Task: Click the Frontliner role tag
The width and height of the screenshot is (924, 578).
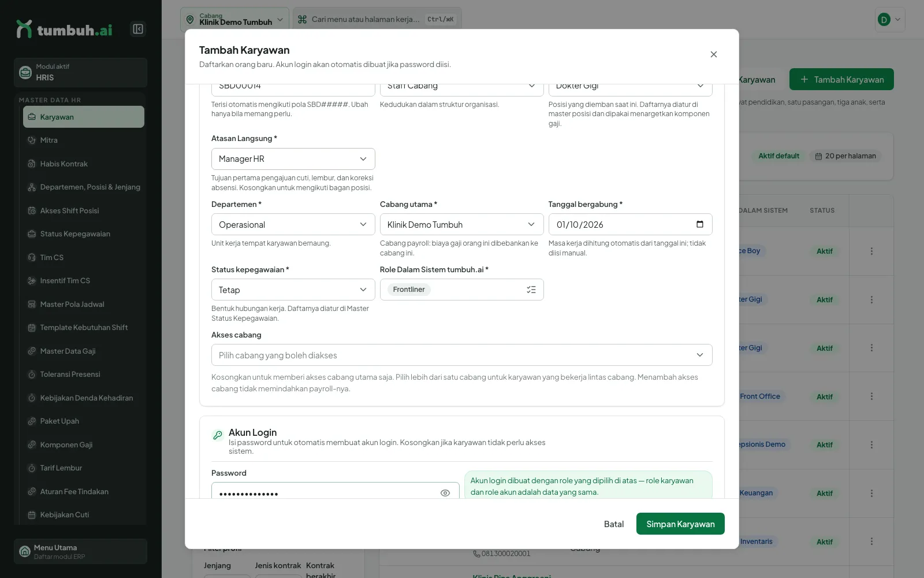Action: pyautogui.click(x=409, y=290)
